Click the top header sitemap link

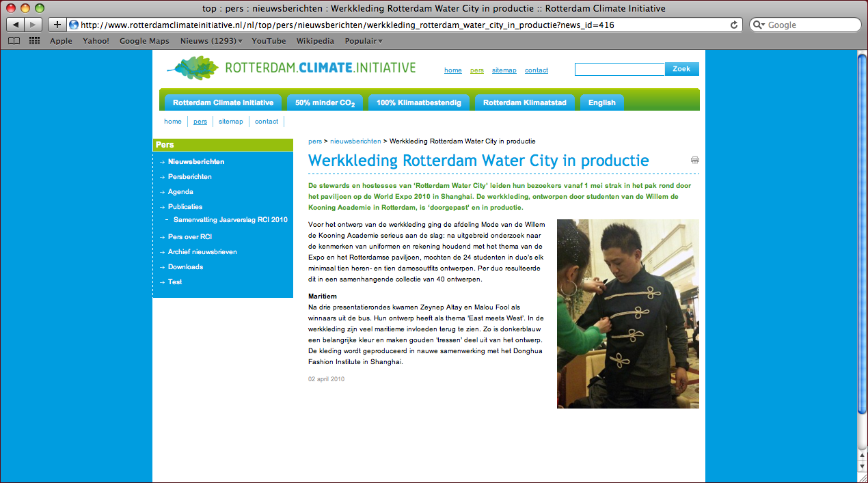[x=504, y=70]
